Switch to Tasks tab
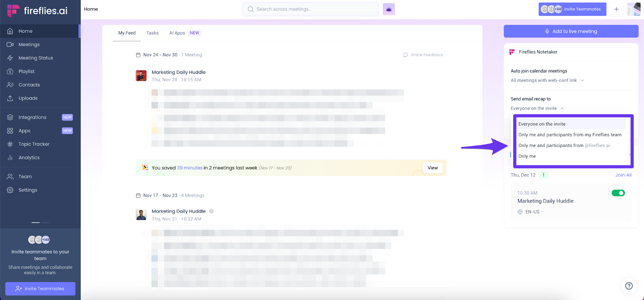This screenshot has height=300, width=644. (x=153, y=33)
